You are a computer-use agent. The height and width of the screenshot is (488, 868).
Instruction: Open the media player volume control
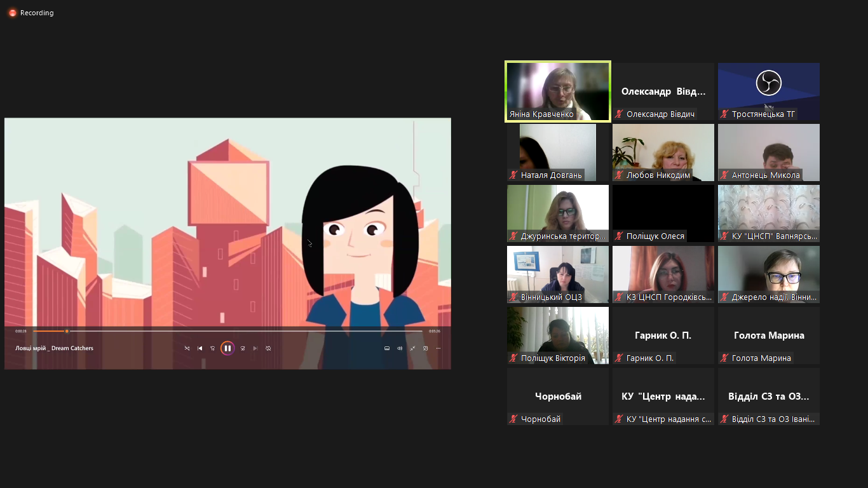point(400,348)
